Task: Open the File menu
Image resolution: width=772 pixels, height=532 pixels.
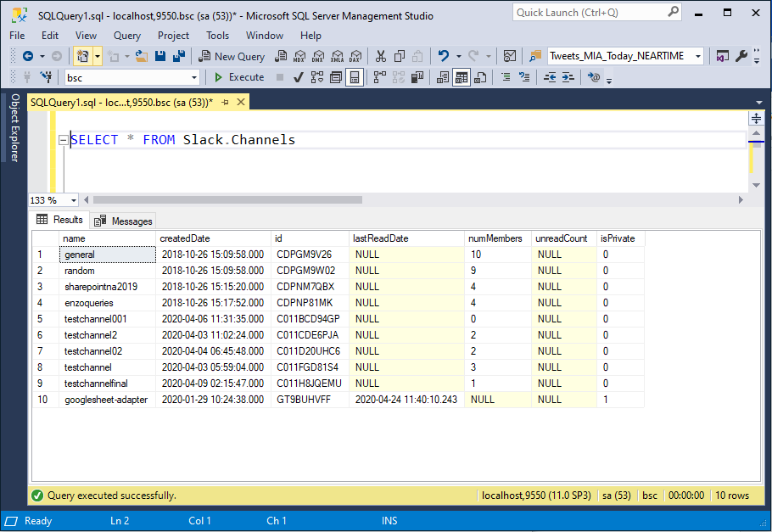Action: [x=17, y=36]
